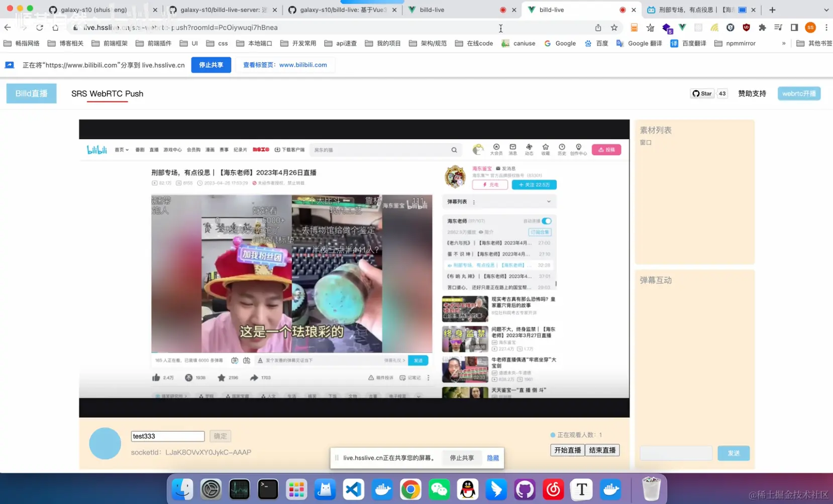Focus the test333 room name field
833x504 pixels.
click(x=168, y=436)
